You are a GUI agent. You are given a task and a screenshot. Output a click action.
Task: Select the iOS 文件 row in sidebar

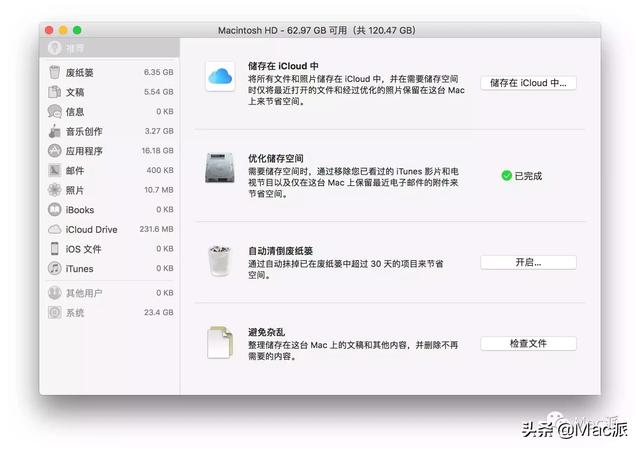pos(110,249)
